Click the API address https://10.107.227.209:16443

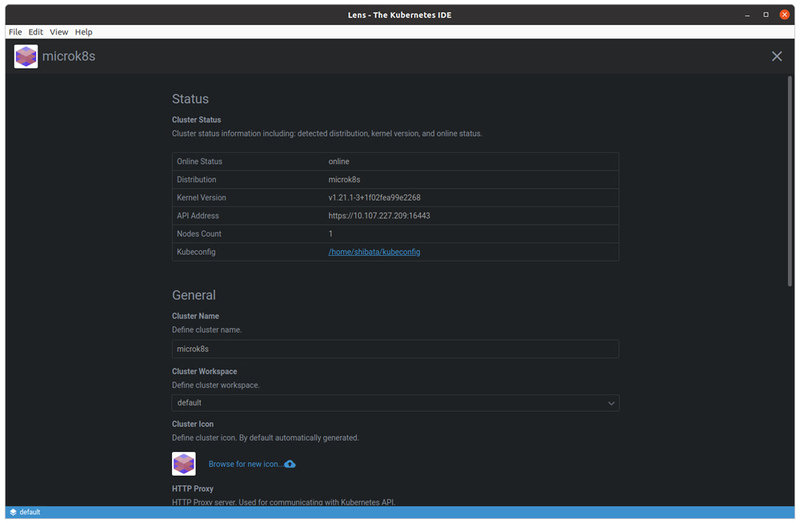coord(379,215)
